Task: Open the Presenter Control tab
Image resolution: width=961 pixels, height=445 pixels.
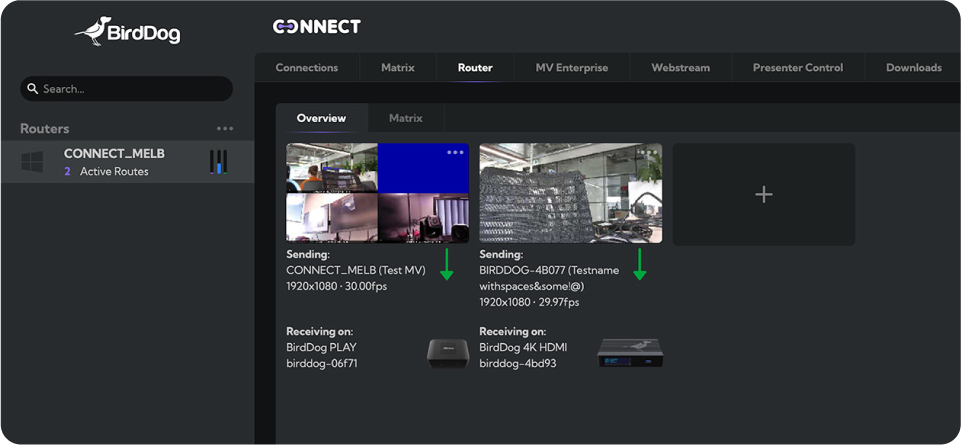Action: click(797, 68)
